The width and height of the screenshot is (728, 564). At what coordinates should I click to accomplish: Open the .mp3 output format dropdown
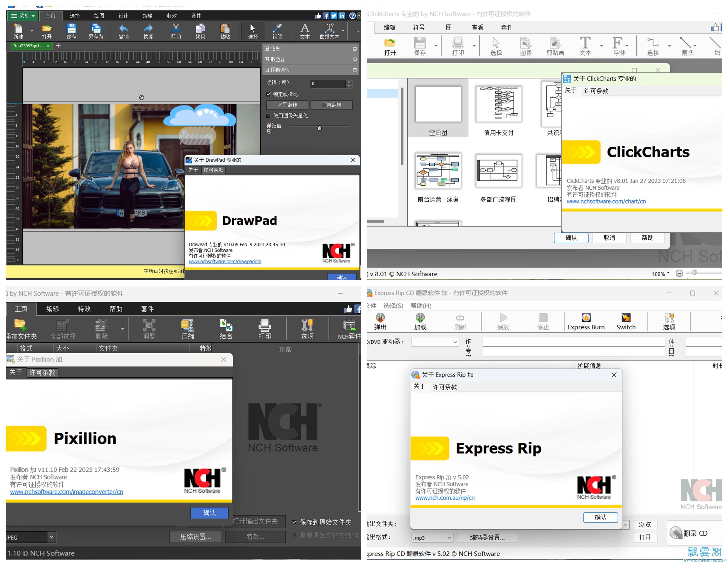click(x=432, y=538)
